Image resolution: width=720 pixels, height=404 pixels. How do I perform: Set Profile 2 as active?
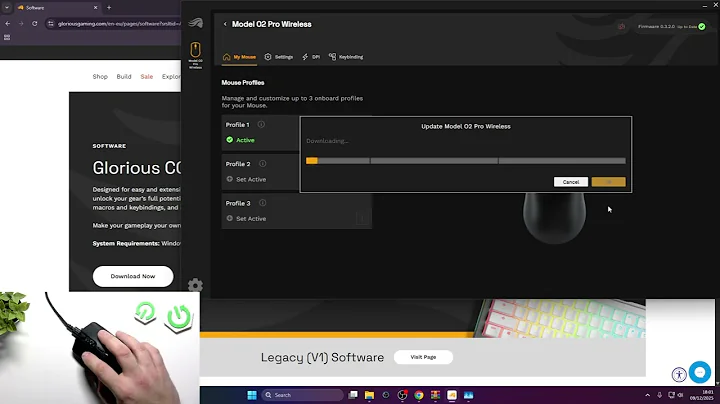click(246, 179)
